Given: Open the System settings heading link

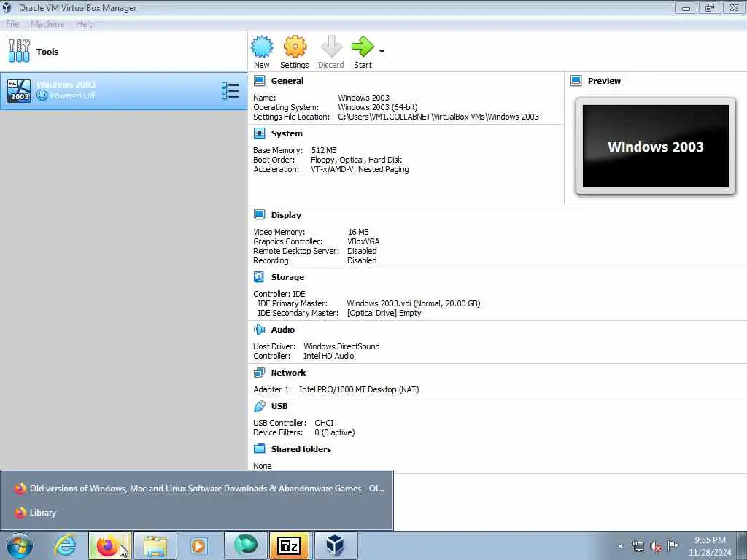Looking at the screenshot, I should click(x=287, y=133).
